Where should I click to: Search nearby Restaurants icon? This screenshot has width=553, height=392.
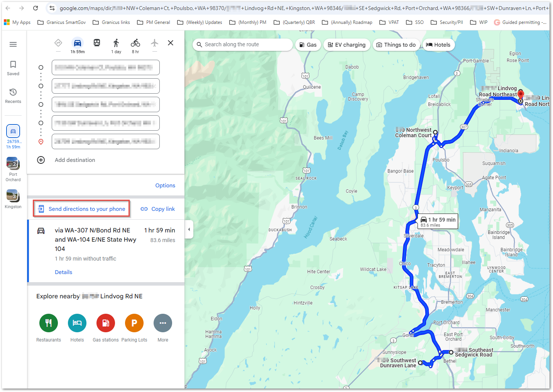point(49,323)
